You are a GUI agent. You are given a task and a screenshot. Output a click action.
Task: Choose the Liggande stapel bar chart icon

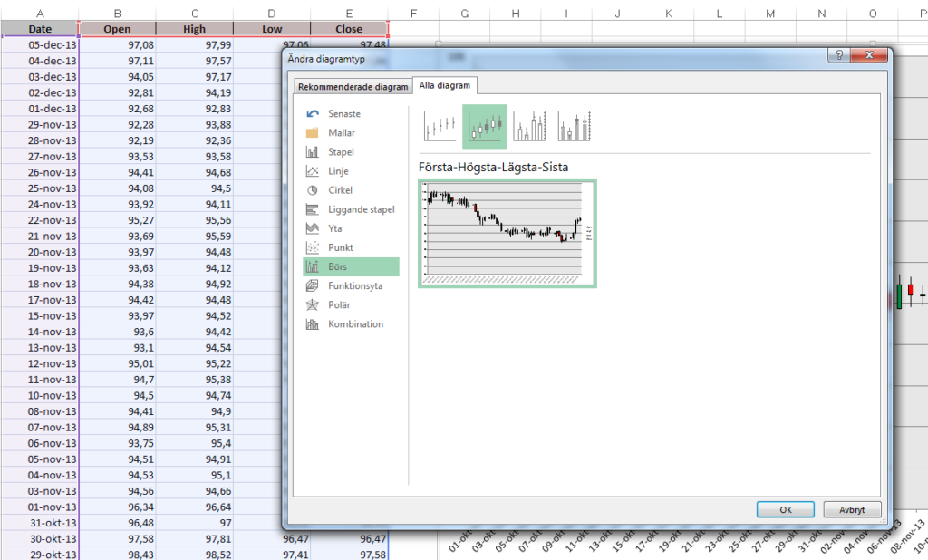(313, 209)
